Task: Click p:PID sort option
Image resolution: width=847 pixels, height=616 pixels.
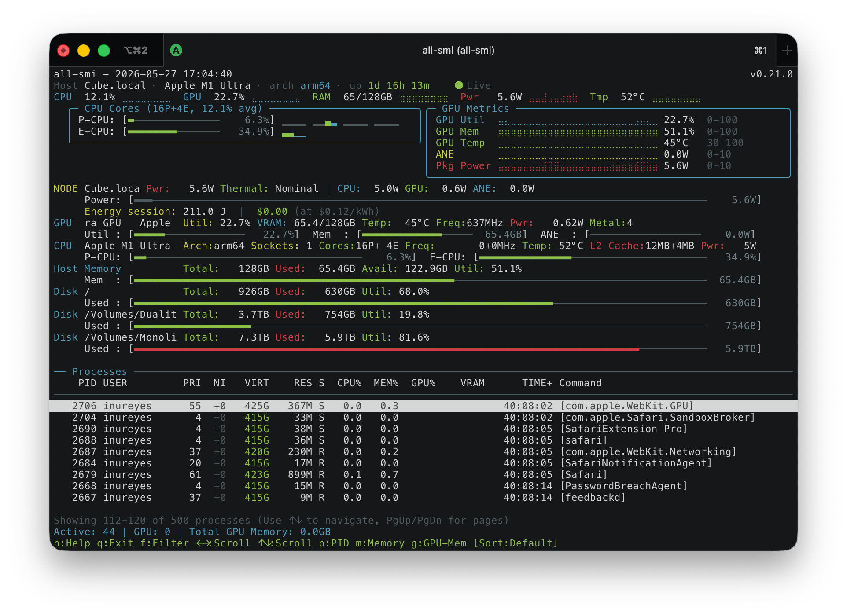Action: point(334,543)
